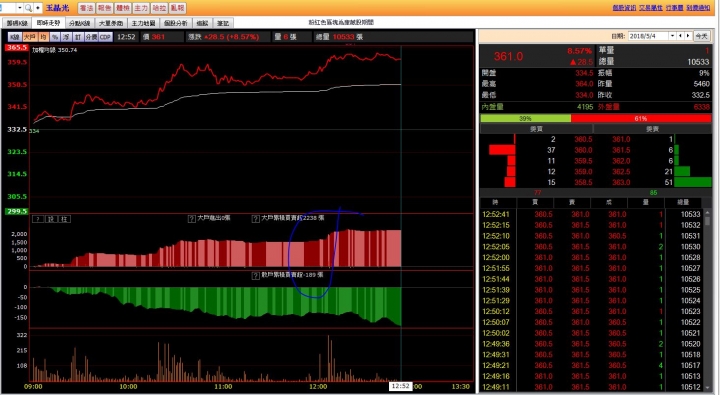Open the date picker dropdown arrow

(672, 36)
